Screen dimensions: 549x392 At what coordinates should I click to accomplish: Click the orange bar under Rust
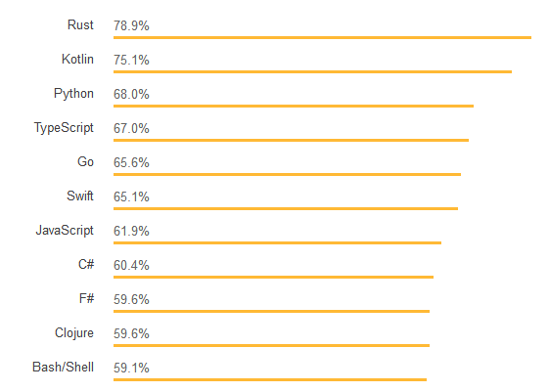click(323, 37)
